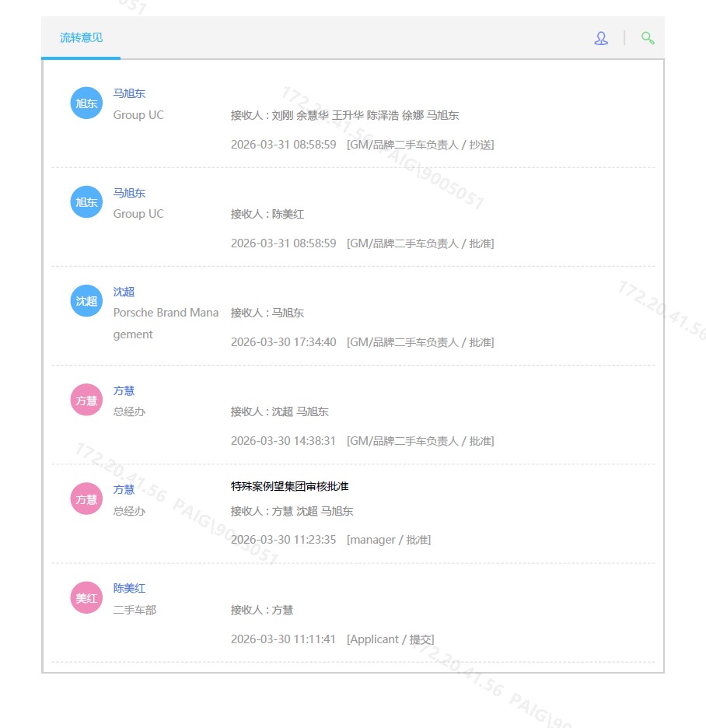This screenshot has height=728, width=706.
Task: Click the 沈超 round avatar
Action: (x=86, y=301)
